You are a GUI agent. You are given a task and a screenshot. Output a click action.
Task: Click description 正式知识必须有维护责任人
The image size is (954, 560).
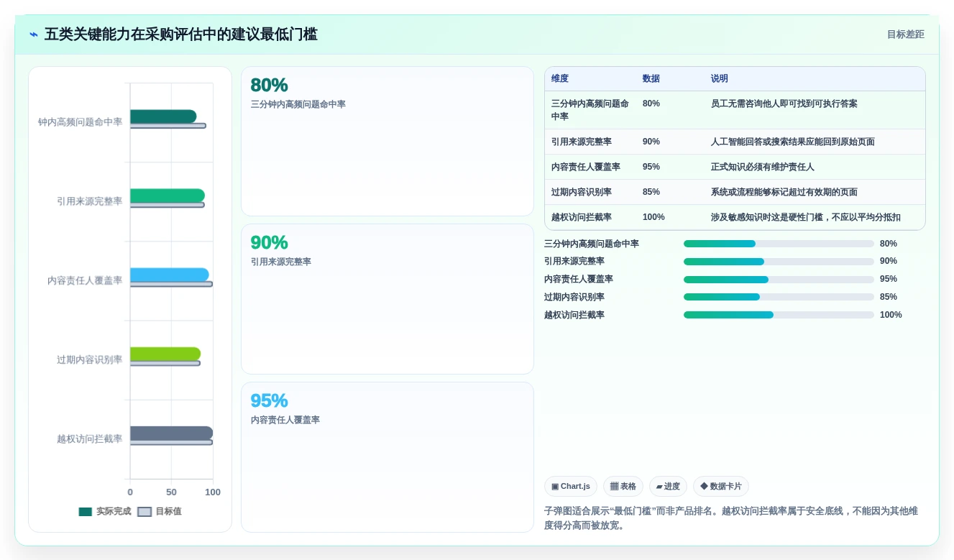[x=763, y=167]
